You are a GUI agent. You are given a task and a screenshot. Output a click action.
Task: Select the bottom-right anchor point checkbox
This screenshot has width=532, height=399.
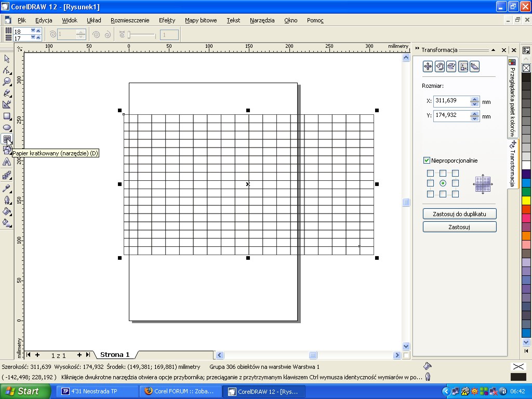click(x=455, y=194)
